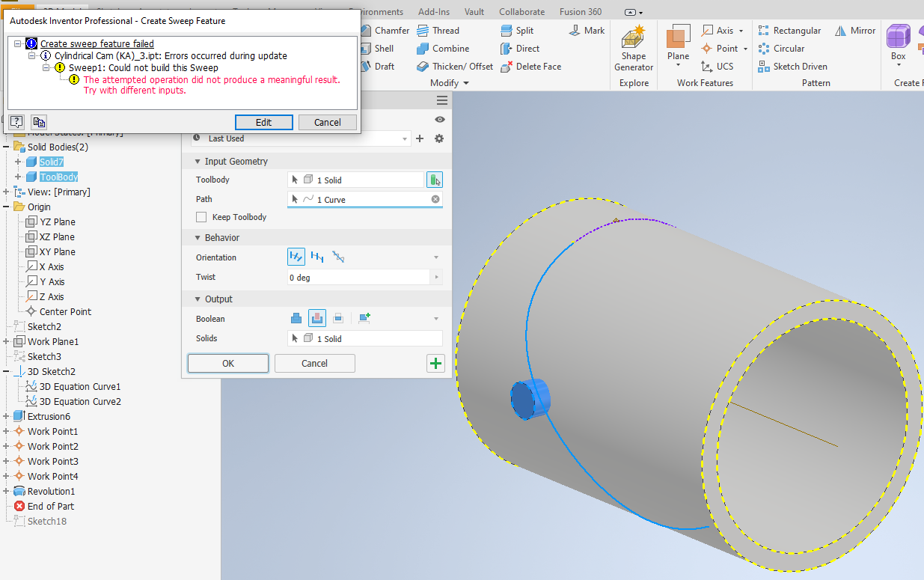Click the Join boolean operation icon

pyautogui.click(x=296, y=318)
